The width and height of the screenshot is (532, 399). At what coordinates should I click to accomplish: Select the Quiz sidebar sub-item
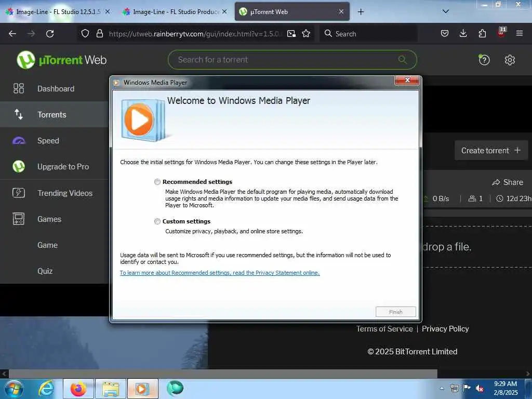pos(45,271)
